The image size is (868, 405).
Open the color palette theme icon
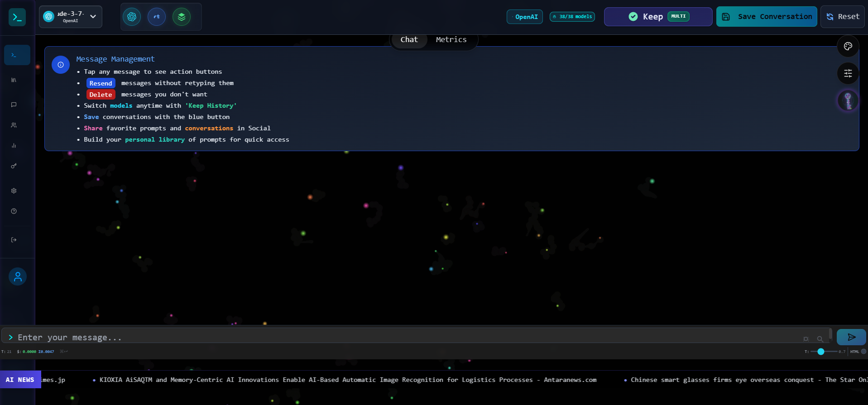[848, 46]
